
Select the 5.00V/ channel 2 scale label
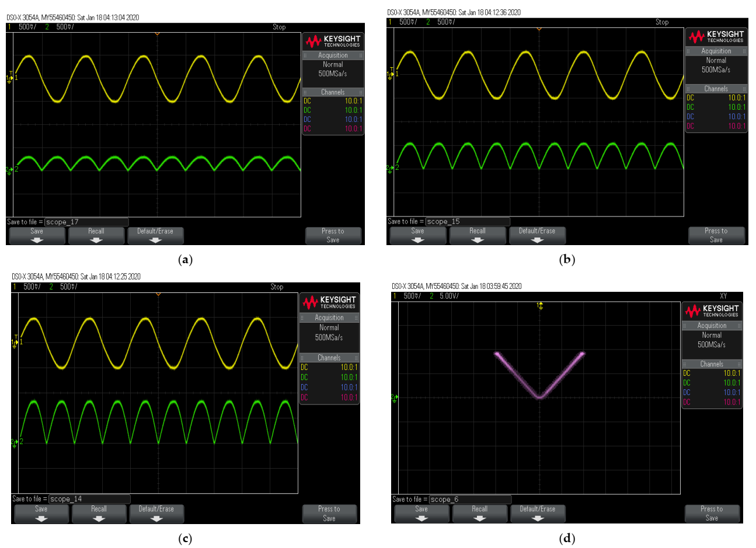[448, 296]
